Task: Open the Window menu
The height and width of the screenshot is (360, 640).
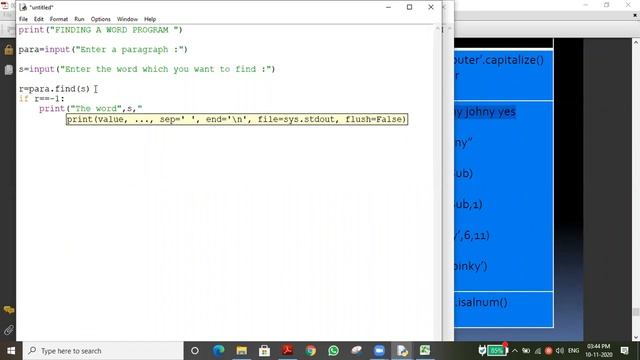Action: point(127,19)
